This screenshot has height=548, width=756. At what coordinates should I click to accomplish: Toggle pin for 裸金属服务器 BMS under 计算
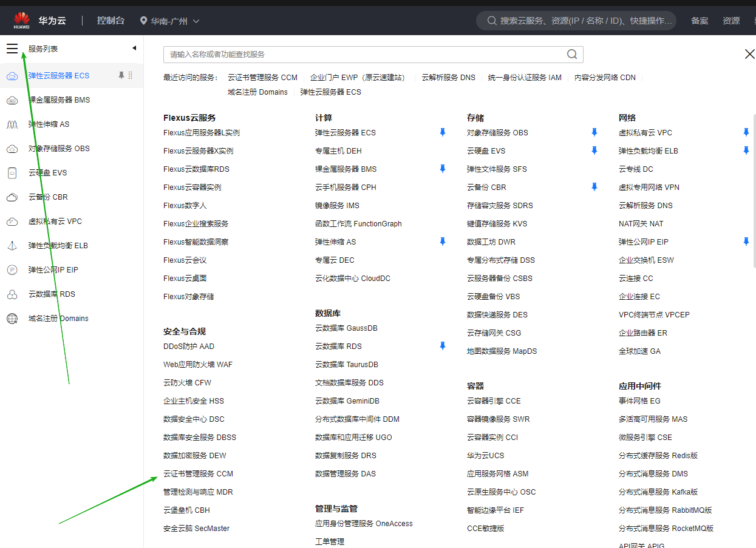pyautogui.click(x=443, y=169)
